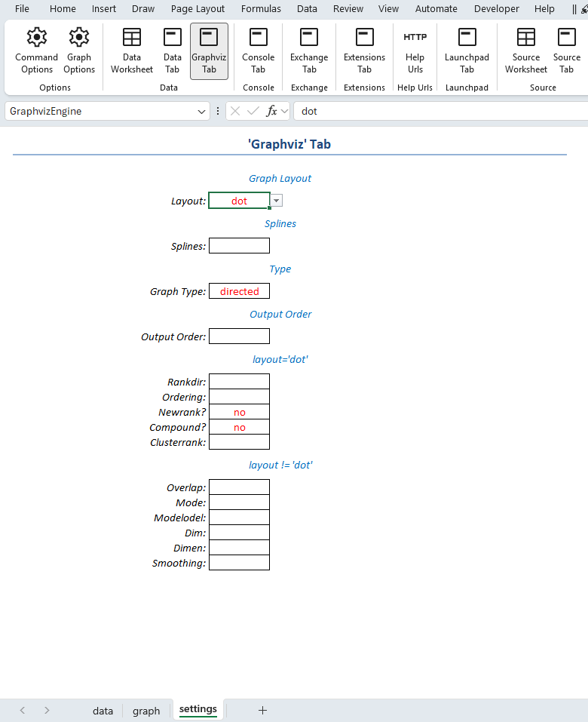Switch to the Home ribbon tab
This screenshot has width=588, height=722.
pyautogui.click(x=63, y=9)
